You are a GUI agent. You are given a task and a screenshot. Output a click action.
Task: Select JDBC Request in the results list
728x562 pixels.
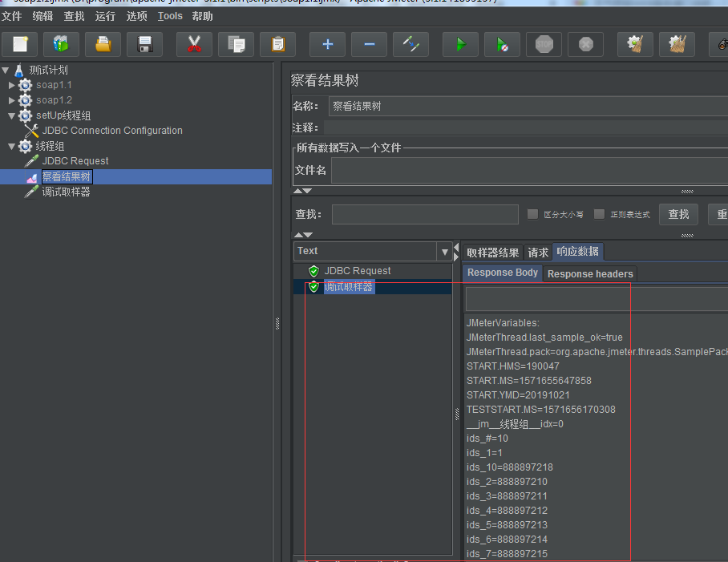[x=357, y=271]
